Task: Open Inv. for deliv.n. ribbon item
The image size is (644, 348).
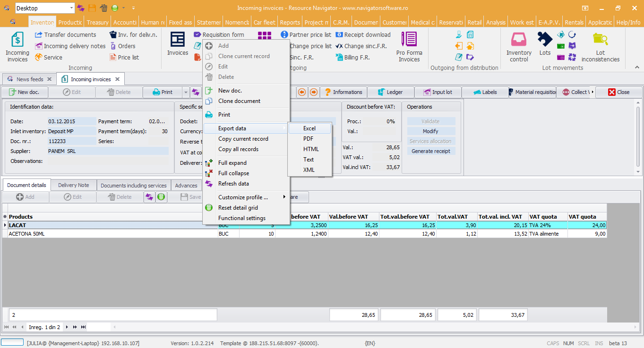Action: (x=133, y=35)
